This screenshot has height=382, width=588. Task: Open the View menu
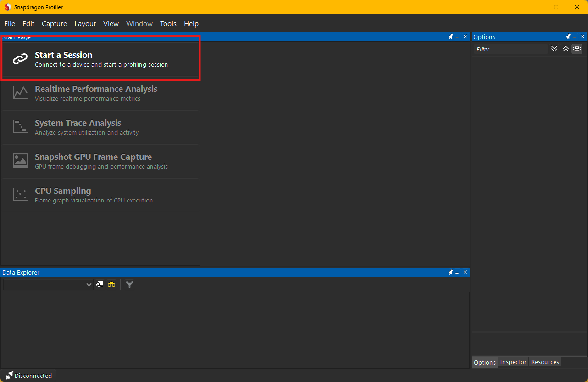pyautogui.click(x=111, y=24)
